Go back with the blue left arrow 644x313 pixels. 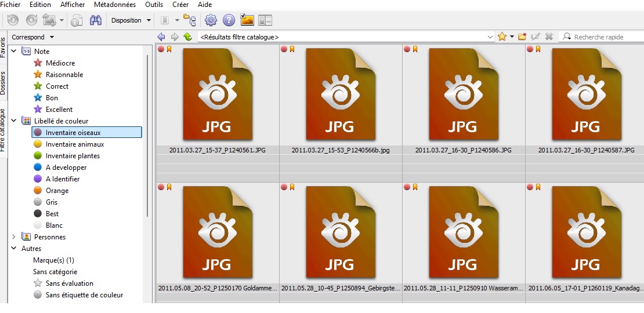point(161,37)
